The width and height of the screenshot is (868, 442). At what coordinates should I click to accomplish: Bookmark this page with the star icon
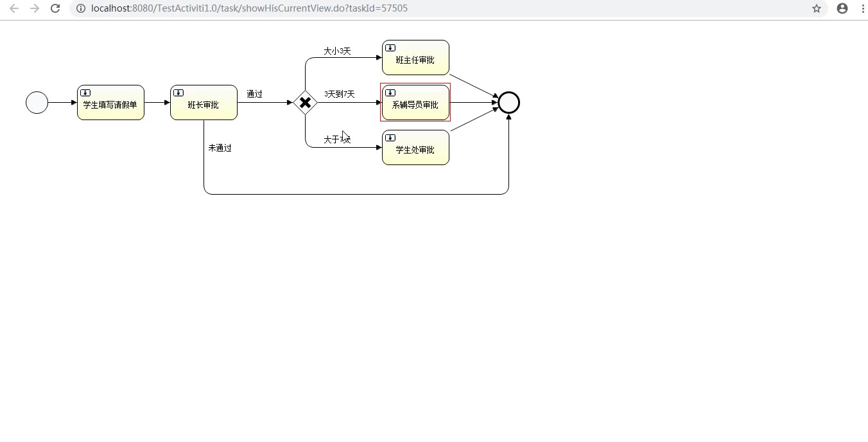click(x=817, y=8)
